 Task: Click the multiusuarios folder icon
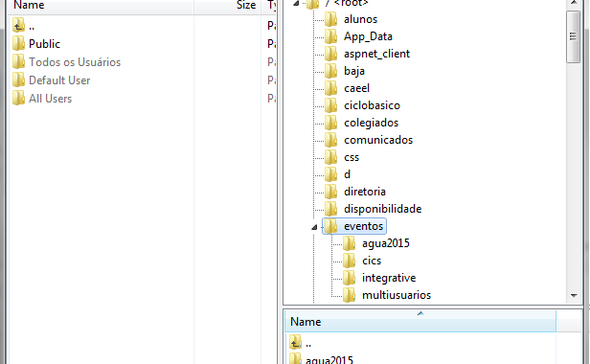point(349,295)
